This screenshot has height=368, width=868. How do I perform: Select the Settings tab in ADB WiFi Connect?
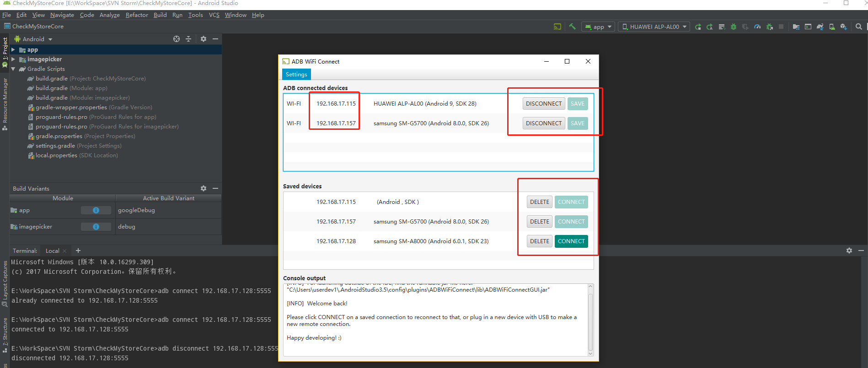(x=296, y=75)
